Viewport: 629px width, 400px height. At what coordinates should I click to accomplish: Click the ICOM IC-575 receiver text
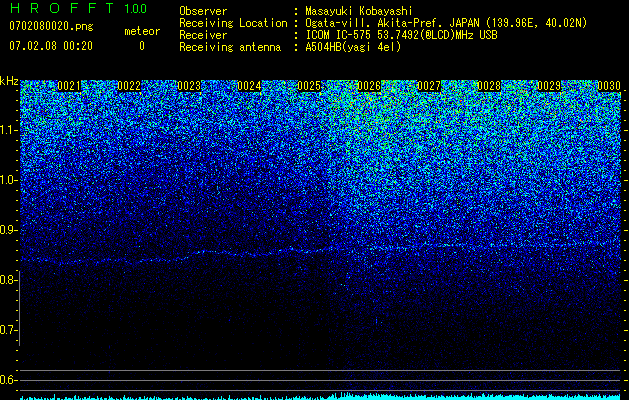[401, 35]
